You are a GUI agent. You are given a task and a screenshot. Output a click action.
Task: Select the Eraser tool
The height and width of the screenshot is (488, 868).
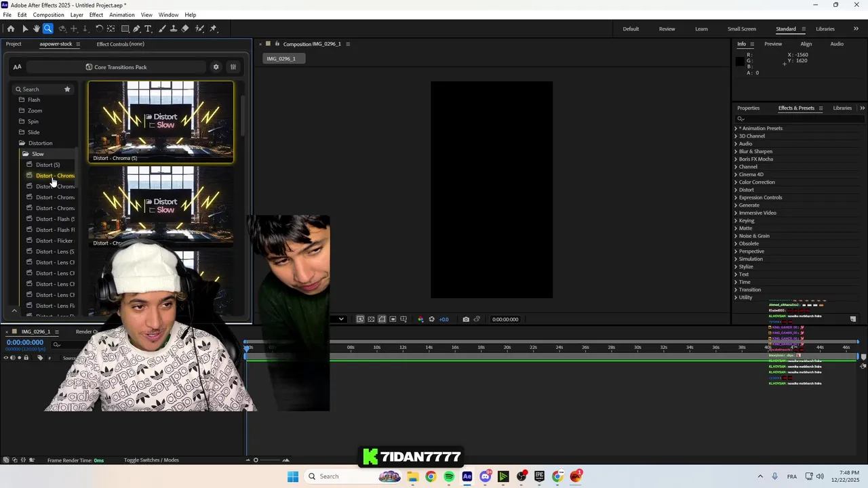[185, 28]
